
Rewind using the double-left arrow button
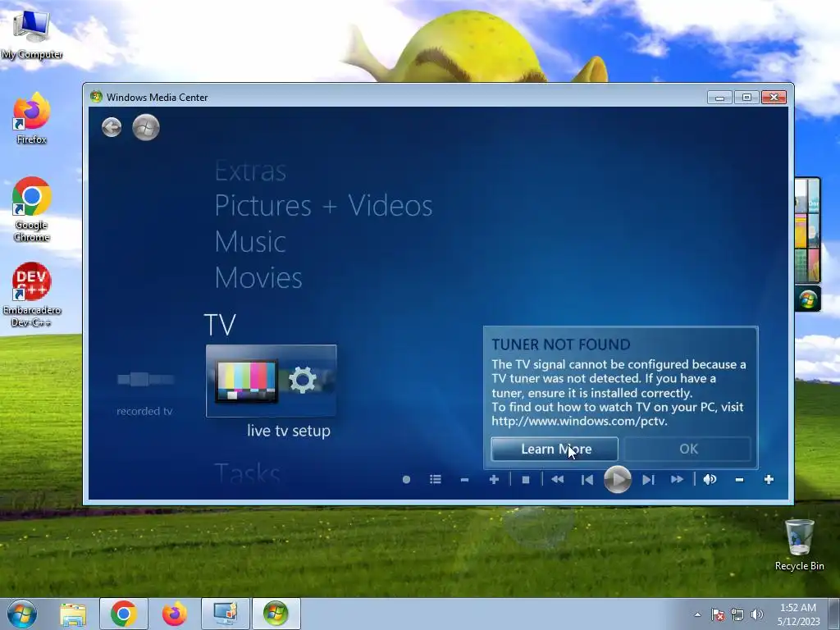[x=557, y=479]
